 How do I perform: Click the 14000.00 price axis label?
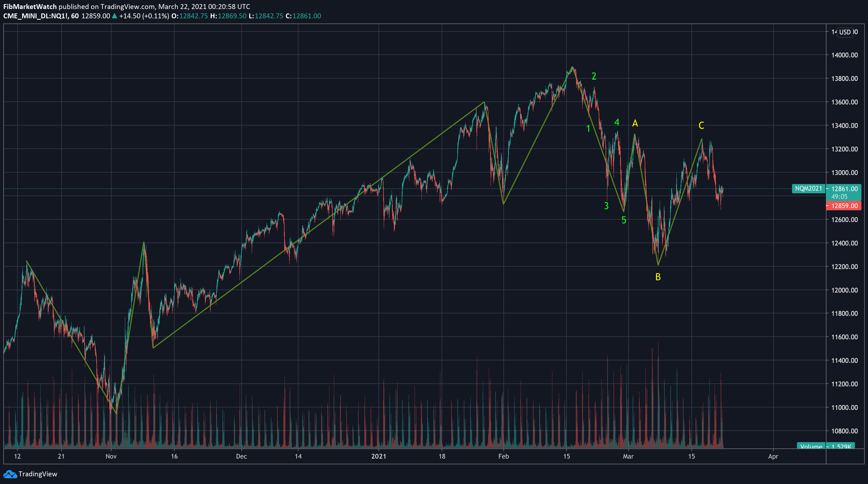click(x=844, y=55)
